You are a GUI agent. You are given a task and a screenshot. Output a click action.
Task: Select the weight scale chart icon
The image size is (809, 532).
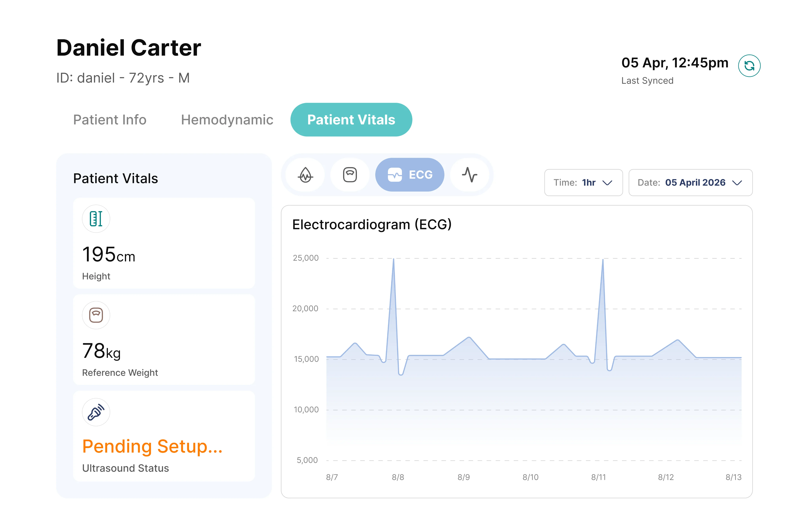(x=350, y=175)
